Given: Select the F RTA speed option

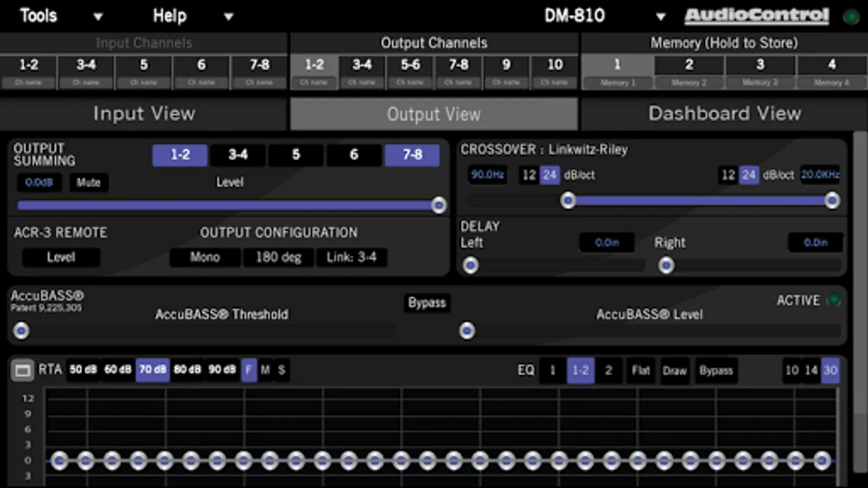Looking at the screenshot, I should pos(249,370).
